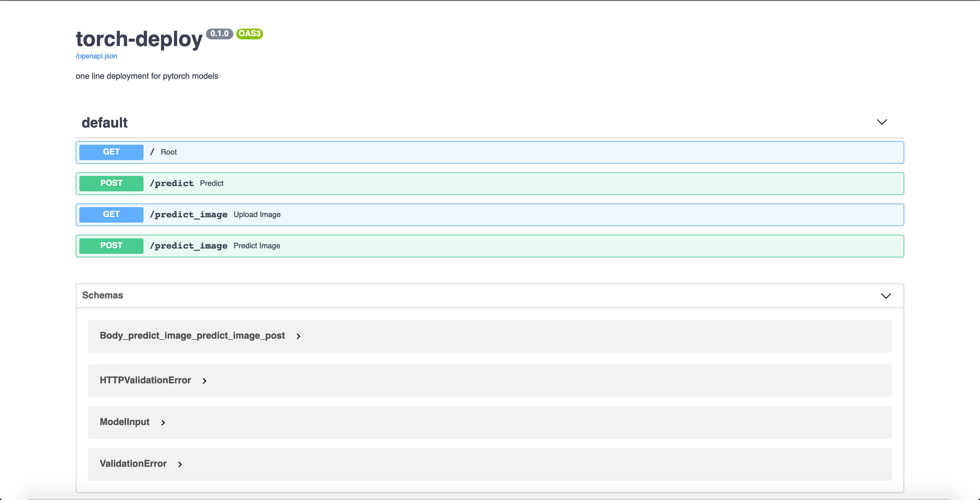Viewport: 980px width, 500px height.
Task: Click the OAS3 version badge
Action: point(249,34)
